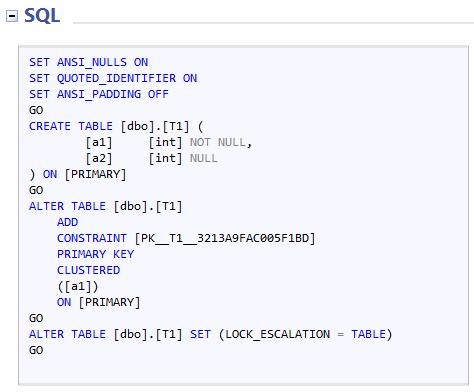Click the GO after SET ANSI_PADDING OFF

36,110
